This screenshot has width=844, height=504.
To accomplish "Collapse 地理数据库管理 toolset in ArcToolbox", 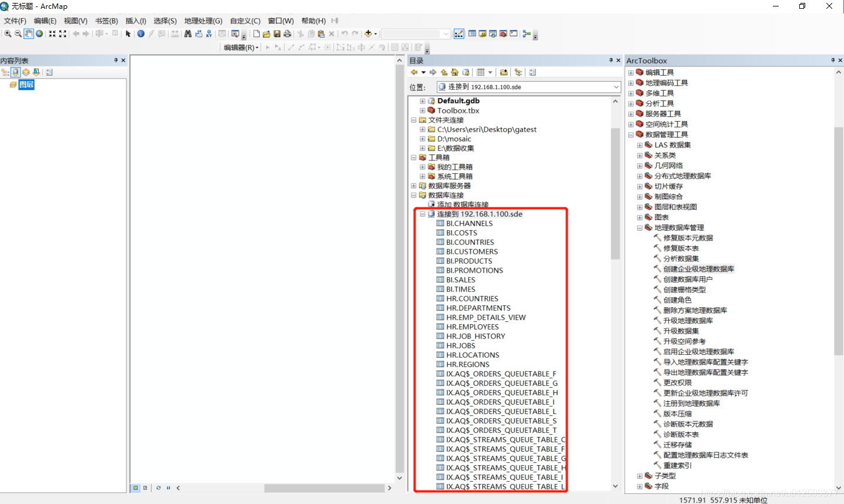I will [639, 228].
